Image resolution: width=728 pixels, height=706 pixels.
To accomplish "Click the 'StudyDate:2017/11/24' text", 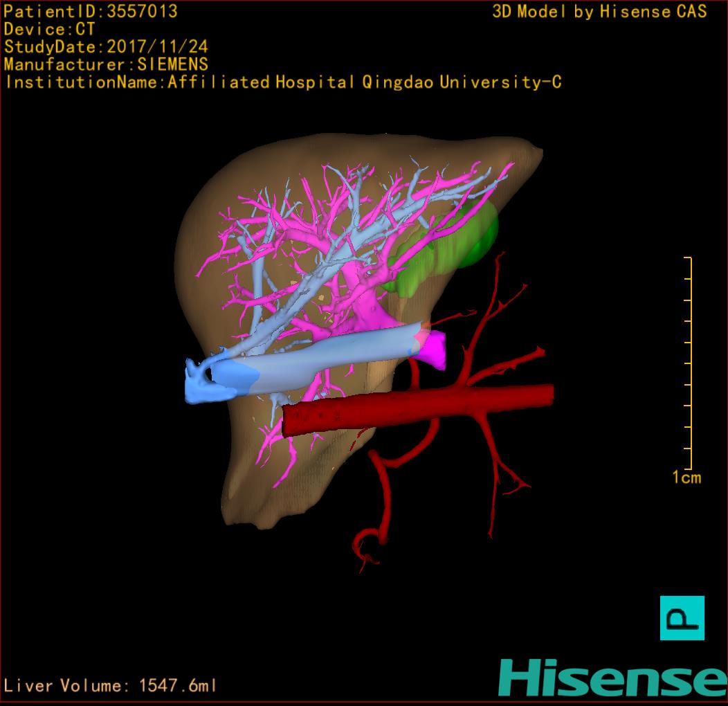I will [106, 47].
